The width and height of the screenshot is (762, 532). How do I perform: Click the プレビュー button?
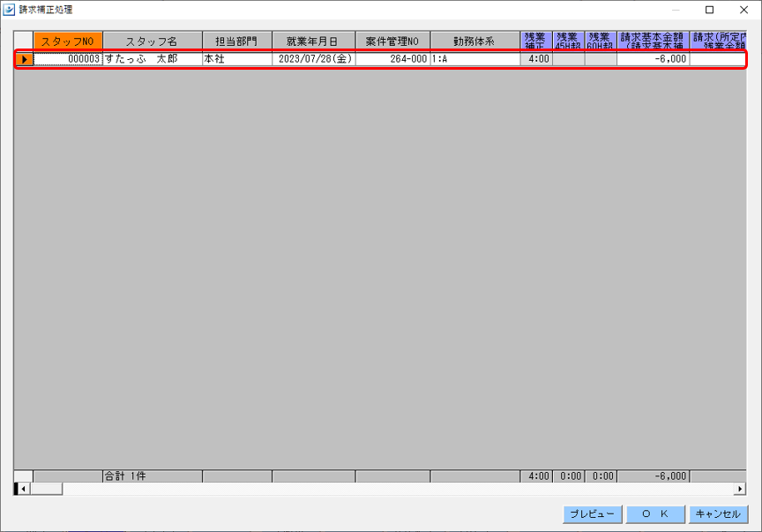593,514
